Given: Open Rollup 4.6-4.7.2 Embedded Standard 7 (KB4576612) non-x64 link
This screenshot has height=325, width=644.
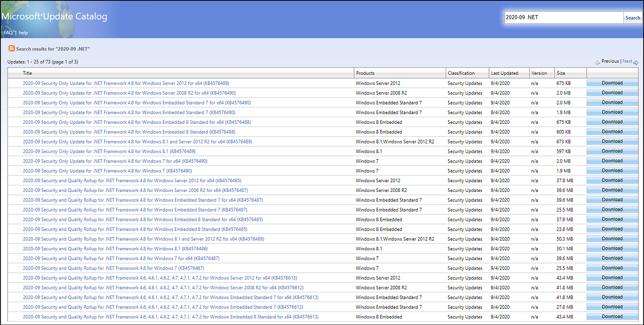Looking at the screenshot, I should tap(163, 307).
